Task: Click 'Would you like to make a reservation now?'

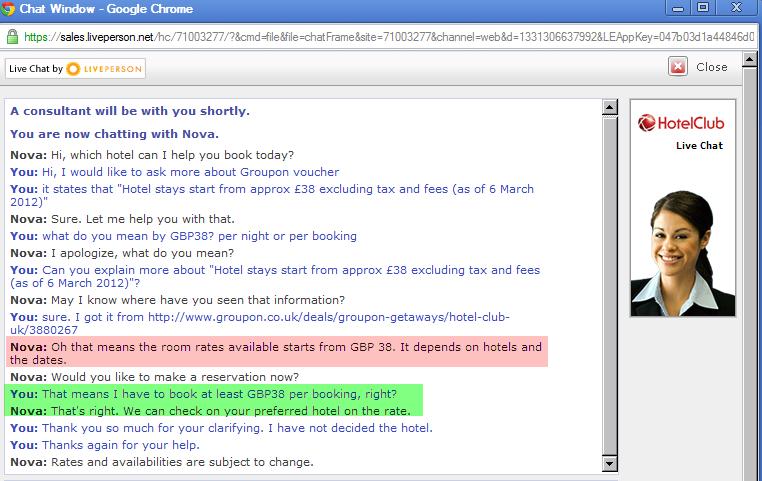Action: pyautogui.click(x=175, y=377)
